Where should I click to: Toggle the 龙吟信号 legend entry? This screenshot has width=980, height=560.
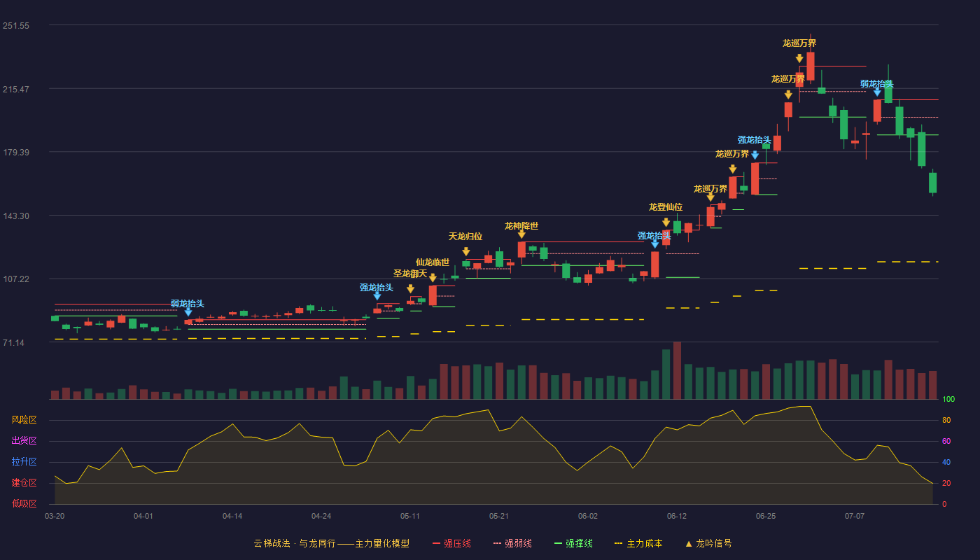[x=708, y=543]
